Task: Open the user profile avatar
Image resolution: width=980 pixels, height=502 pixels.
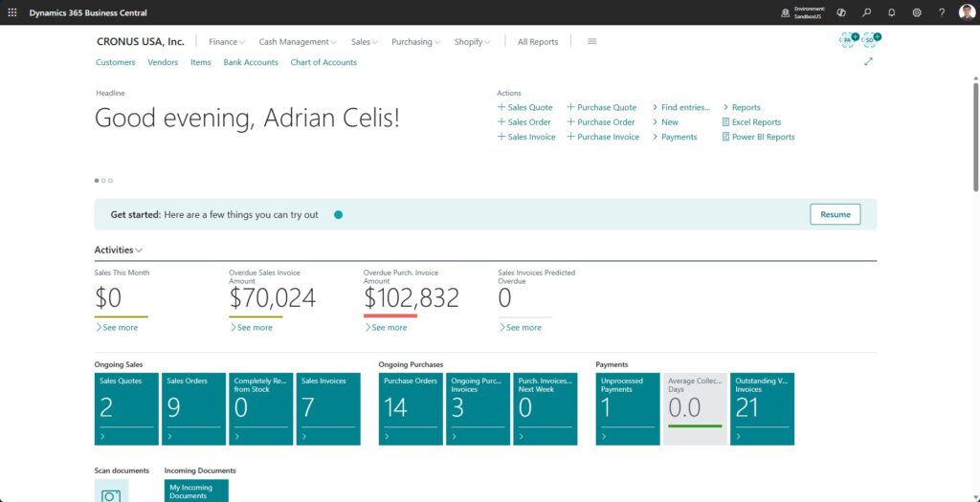Action: pos(967,12)
